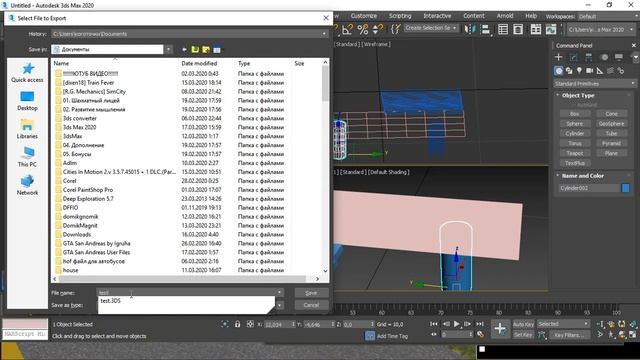Select Cameras category icon

589,71
